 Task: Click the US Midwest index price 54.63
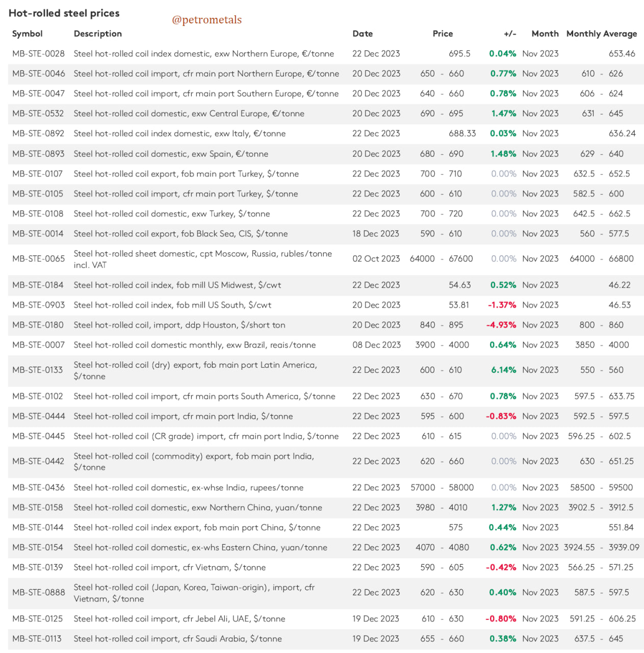coord(459,285)
